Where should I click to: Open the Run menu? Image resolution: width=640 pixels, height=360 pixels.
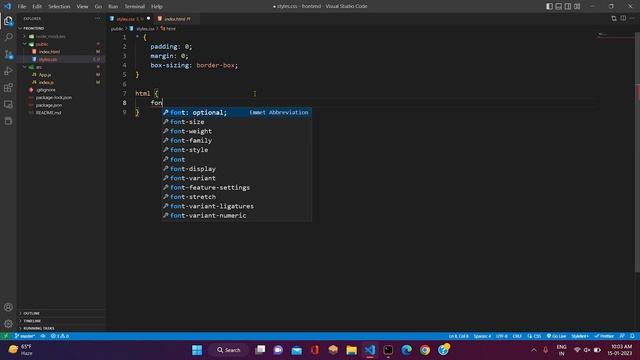(x=113, y=6)
